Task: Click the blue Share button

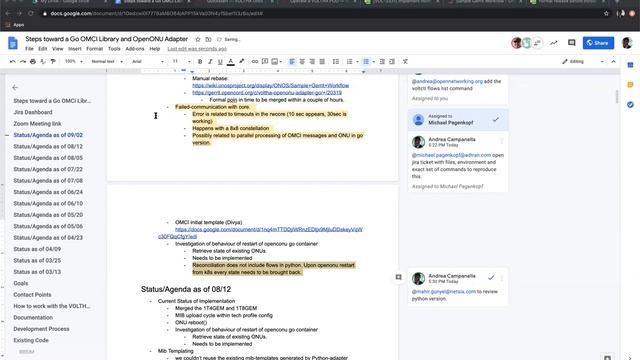Action: coord(598,43)
